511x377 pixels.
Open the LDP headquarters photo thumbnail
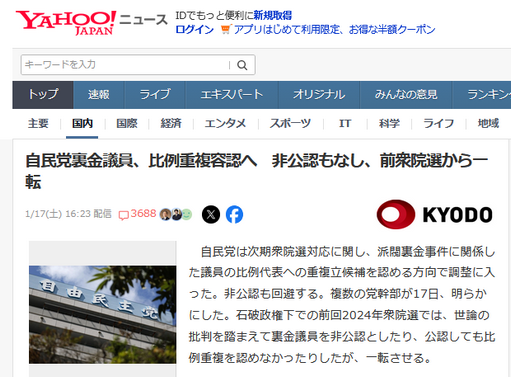click(102, 314)
